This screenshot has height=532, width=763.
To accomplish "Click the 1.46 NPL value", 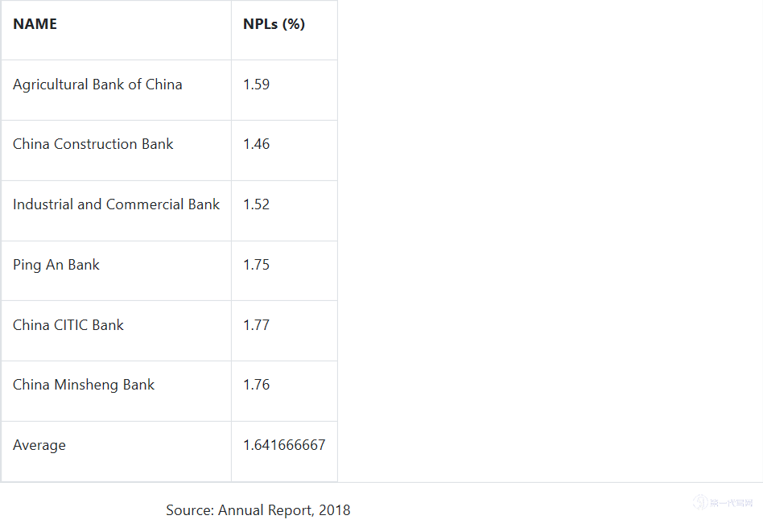I will 256,144.
